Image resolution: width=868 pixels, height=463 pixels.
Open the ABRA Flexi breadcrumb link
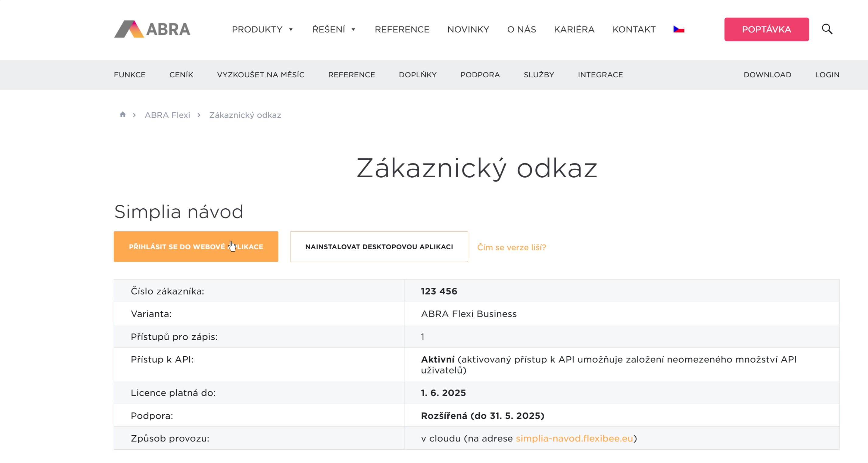167,115
